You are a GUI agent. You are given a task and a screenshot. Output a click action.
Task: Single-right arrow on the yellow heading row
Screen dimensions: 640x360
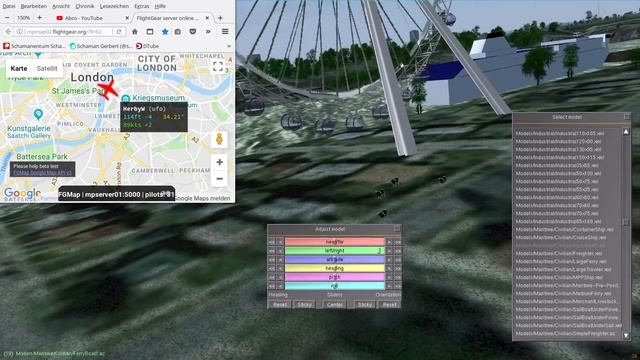389,269
